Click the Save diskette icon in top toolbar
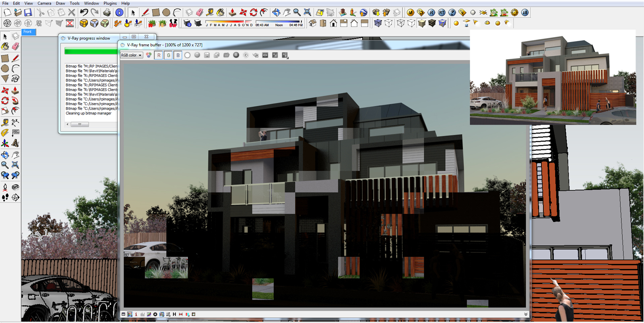This screenshot has height=323, width=644. tap(28, 12)
